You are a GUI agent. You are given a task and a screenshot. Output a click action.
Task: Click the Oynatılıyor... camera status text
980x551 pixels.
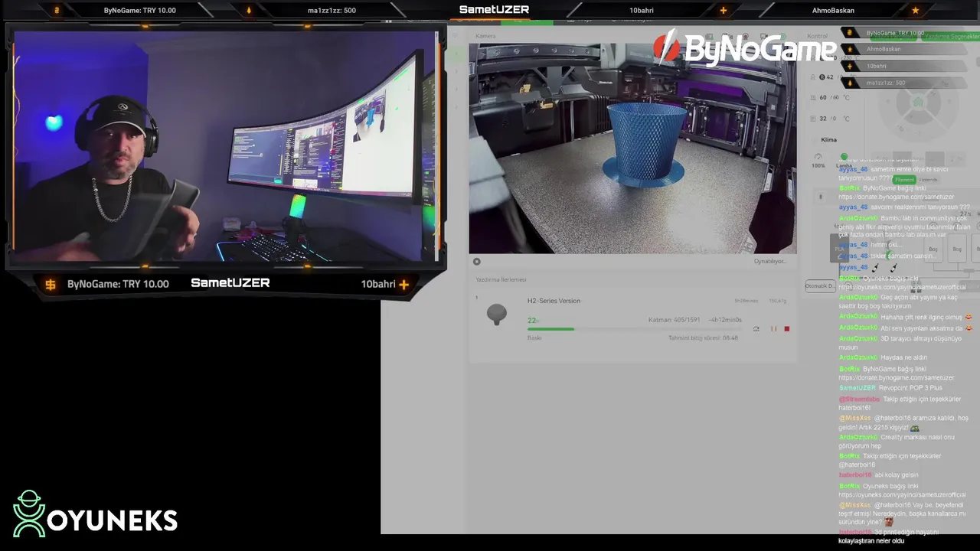[770, 262]
